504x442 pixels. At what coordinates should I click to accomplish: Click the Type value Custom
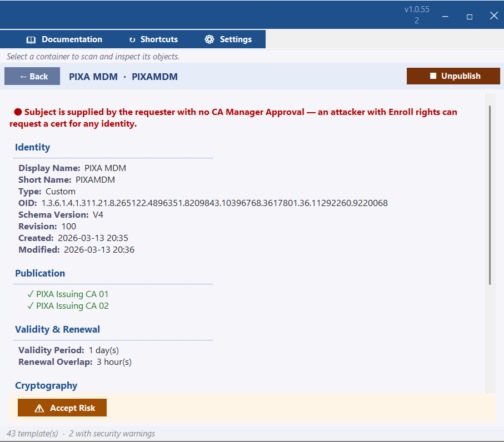tap(61, 192)
